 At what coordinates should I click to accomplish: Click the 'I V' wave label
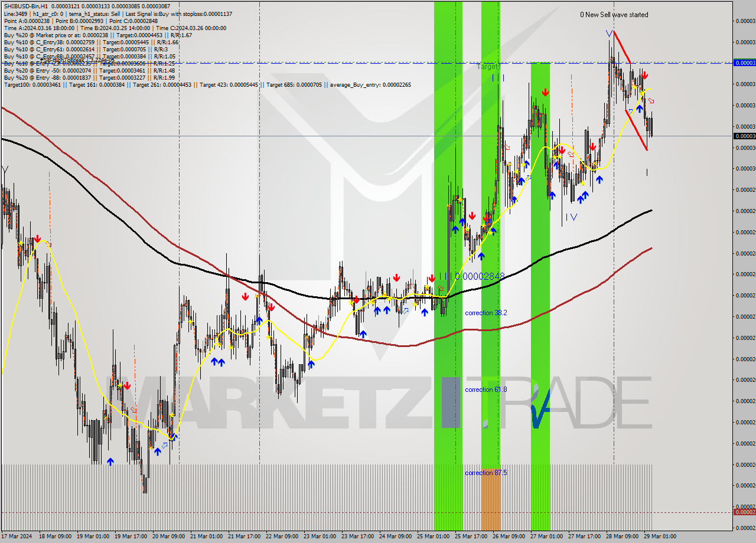pos(571,217)
